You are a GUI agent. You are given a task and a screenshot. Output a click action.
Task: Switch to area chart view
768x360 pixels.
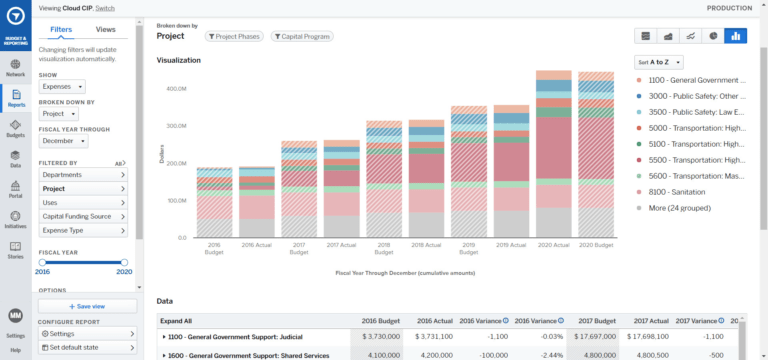pos(668,36)
